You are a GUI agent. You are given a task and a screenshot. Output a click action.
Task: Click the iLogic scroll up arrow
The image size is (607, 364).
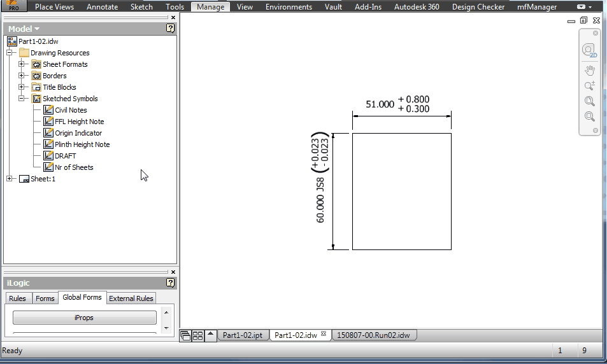[x=166, y=312]
